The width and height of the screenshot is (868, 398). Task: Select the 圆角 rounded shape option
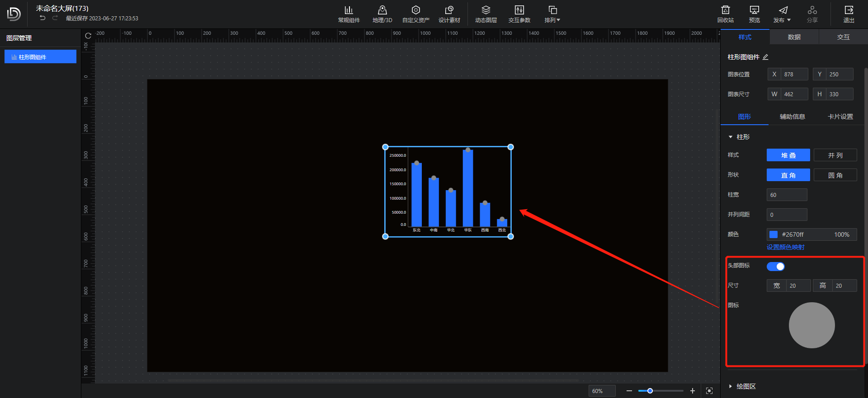[x=835, y=175]
